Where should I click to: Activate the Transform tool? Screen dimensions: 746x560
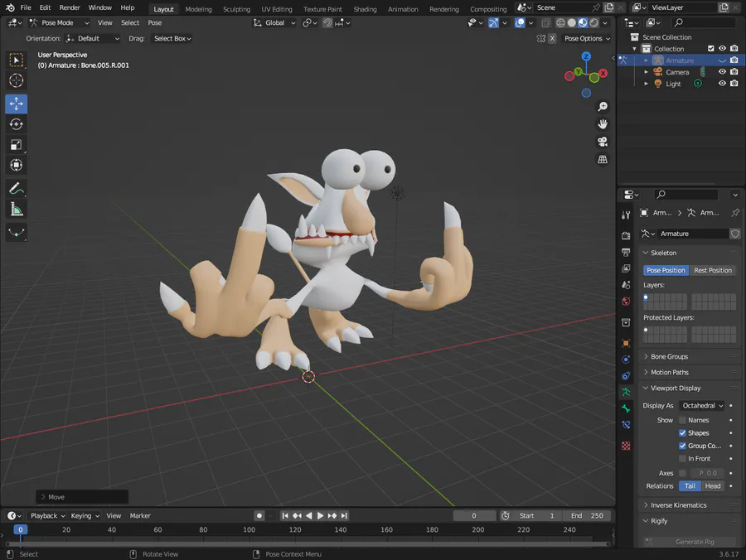[17, 165]
